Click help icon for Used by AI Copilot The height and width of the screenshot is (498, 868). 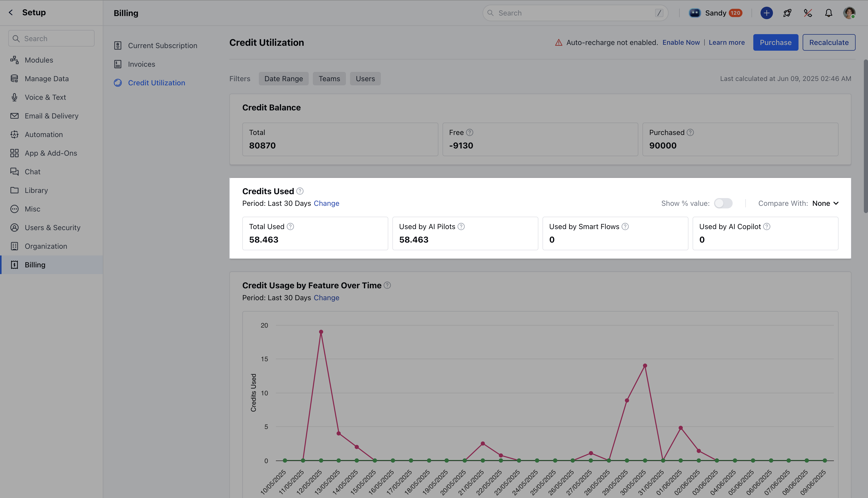pos(766,227)
